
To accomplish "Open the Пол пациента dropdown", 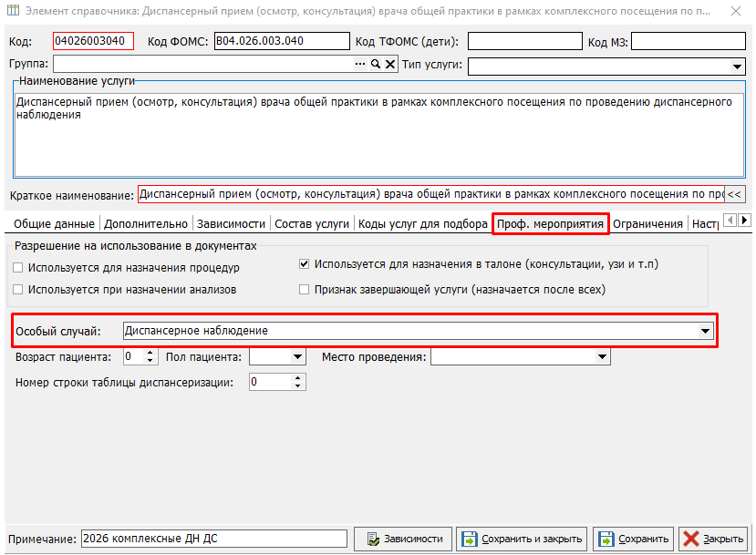I will coord(297,357).
